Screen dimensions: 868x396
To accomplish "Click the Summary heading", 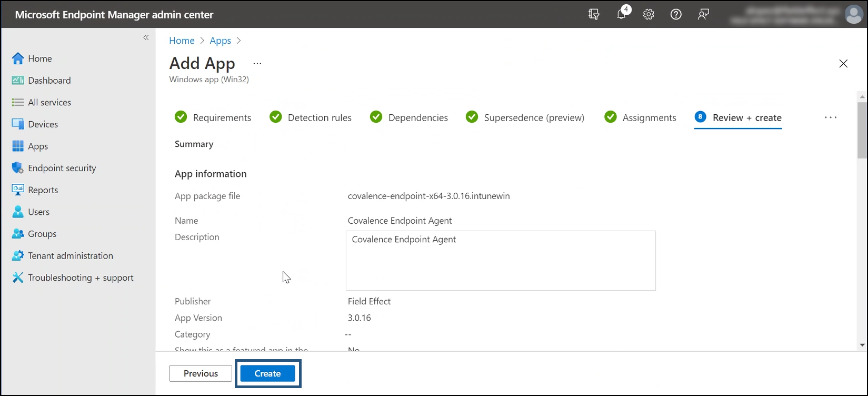I will coord(194,144).
